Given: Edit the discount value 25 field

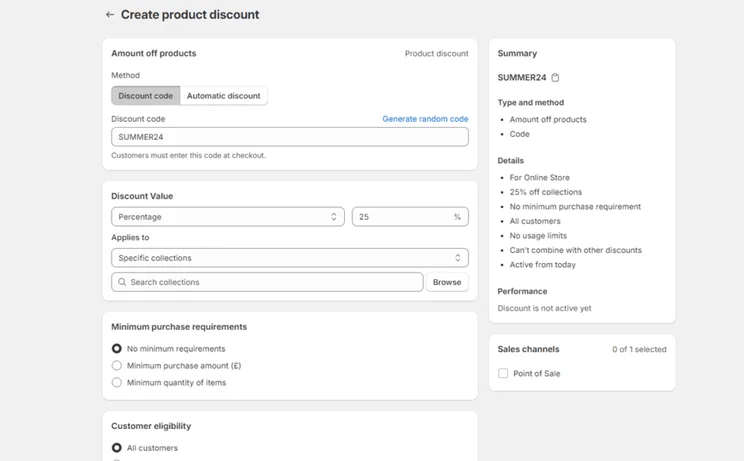Looking at the screenshot, I should pos(410,217).
